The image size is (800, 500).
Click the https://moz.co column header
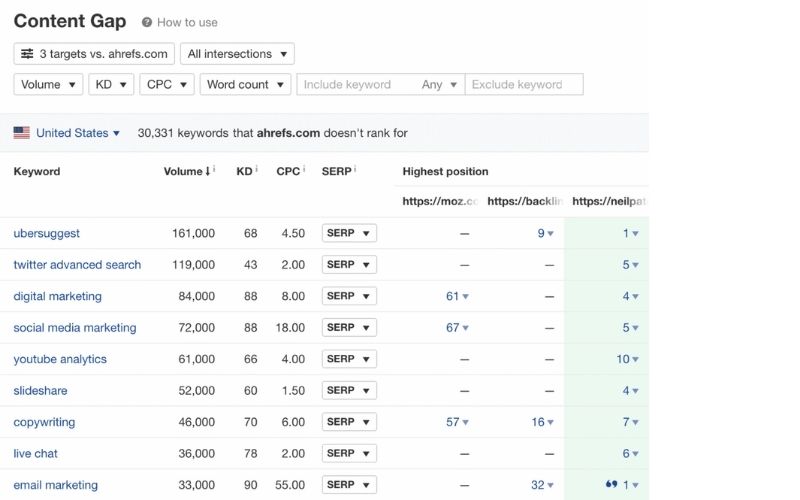point(440,201)
